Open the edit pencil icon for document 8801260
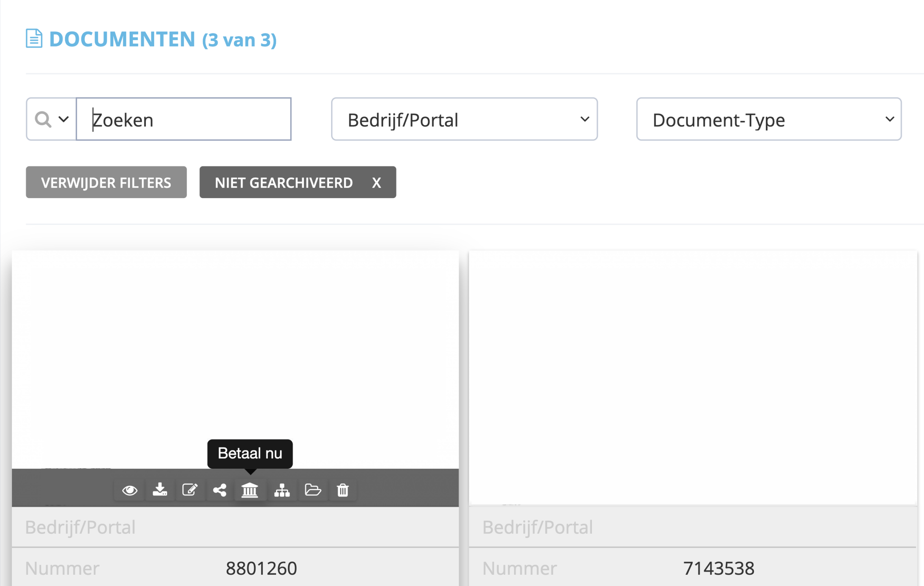924x586 pixels. 190,490
